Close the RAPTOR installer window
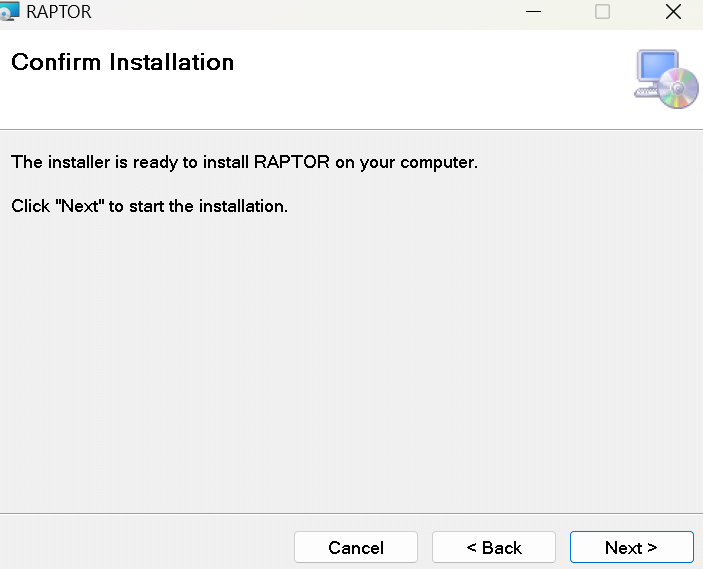The width and height of the screenshot is (703, 569). click(673, 12)
